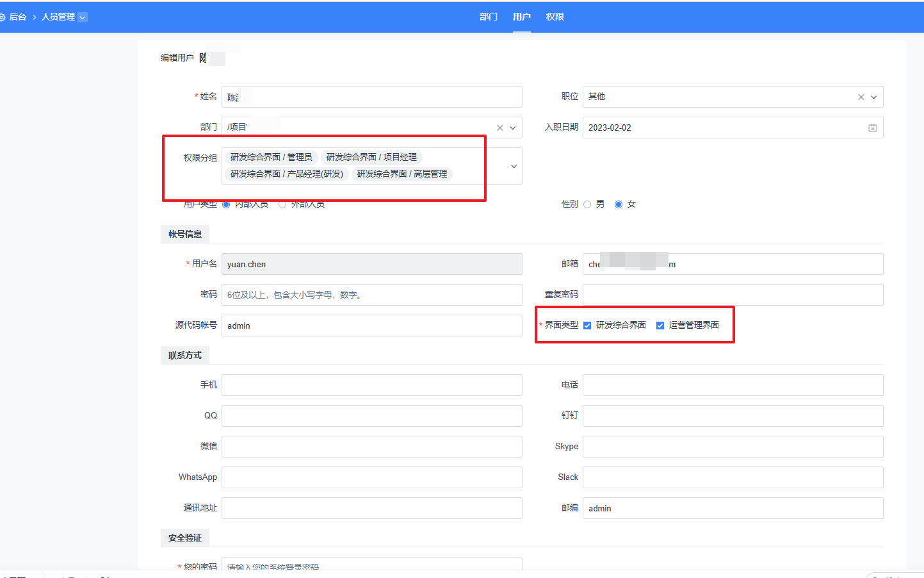Focus the Skype input field

tap(733, 447)
